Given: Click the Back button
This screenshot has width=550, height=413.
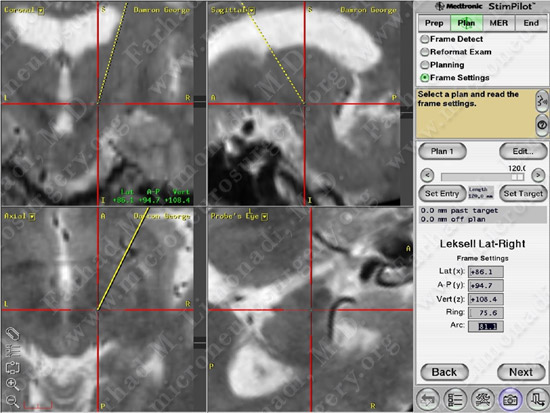Looking at the screenshot, I should (x=444, y=372).
